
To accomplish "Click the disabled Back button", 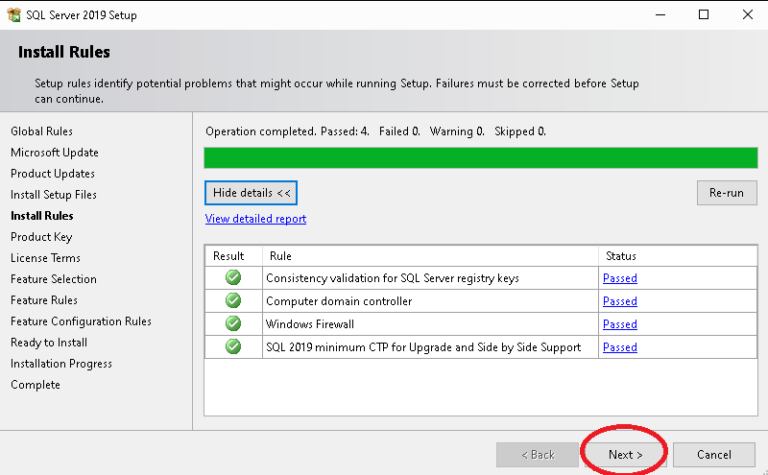I will pyautogui.click(x=537, y=455).
